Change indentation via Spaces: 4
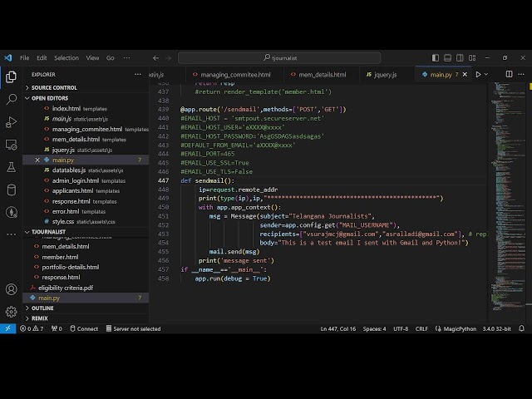The height and width of the screenshot is (399, 532). point(374,328)
